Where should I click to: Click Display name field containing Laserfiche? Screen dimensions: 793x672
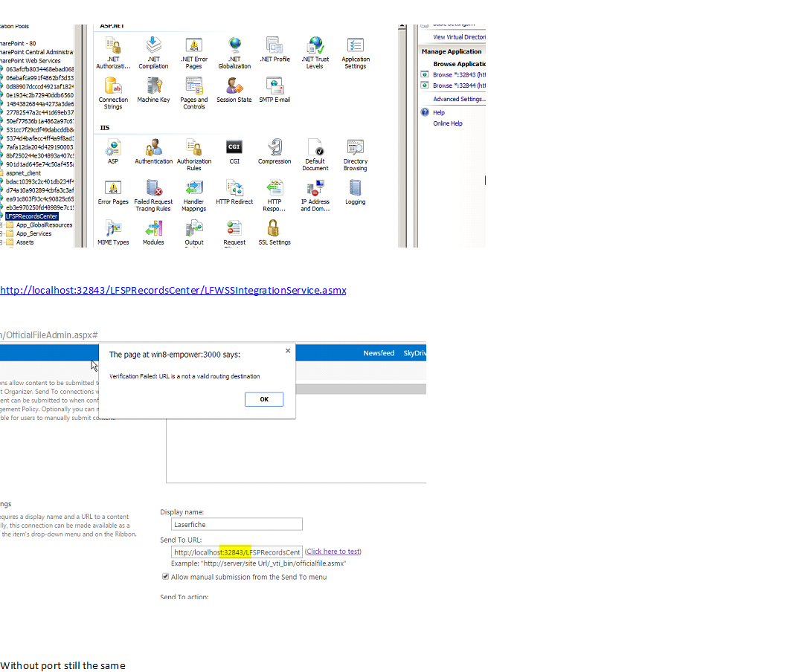click(237, 524)
